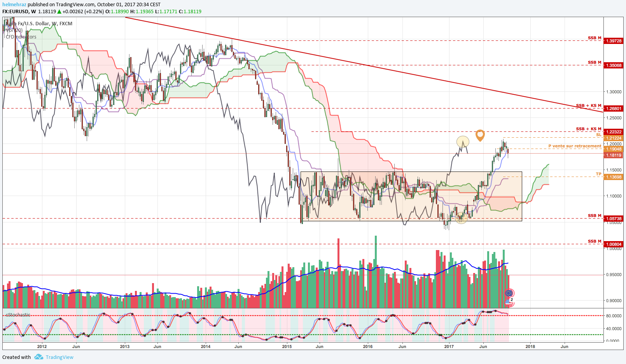Click the 'Vol (20)' indicator legend

[x=14, y=30]
